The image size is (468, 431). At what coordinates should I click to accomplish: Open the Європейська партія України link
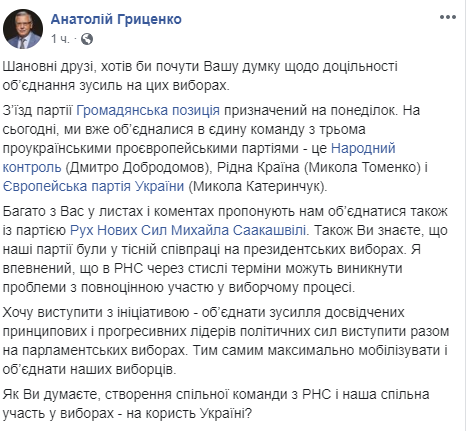pos(93,186)
